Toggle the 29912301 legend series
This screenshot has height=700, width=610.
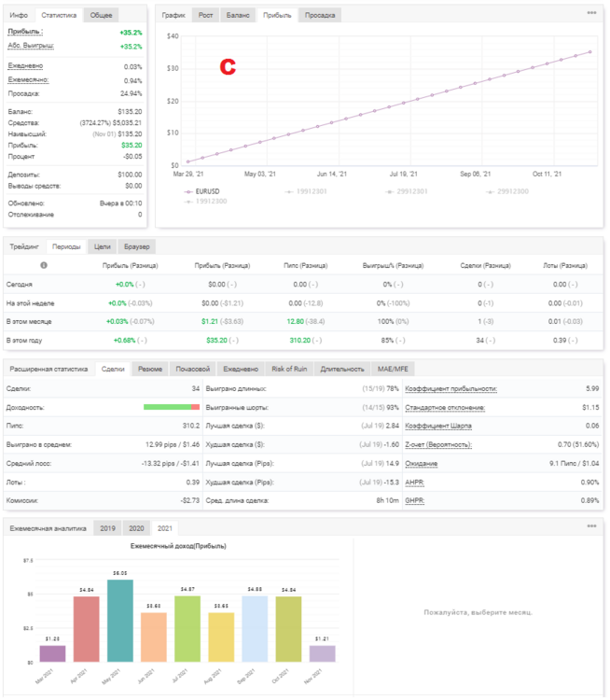pos(407,191)
